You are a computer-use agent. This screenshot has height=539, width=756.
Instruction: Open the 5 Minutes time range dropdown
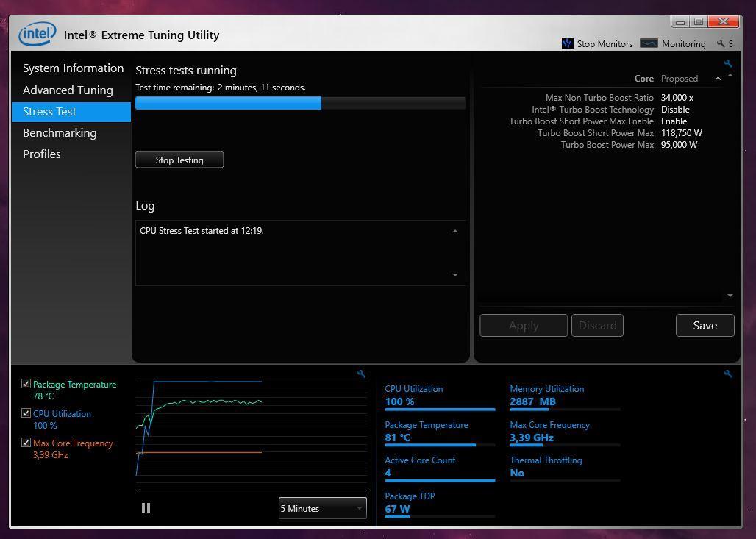pyautogui.click(x=323, y=508)
